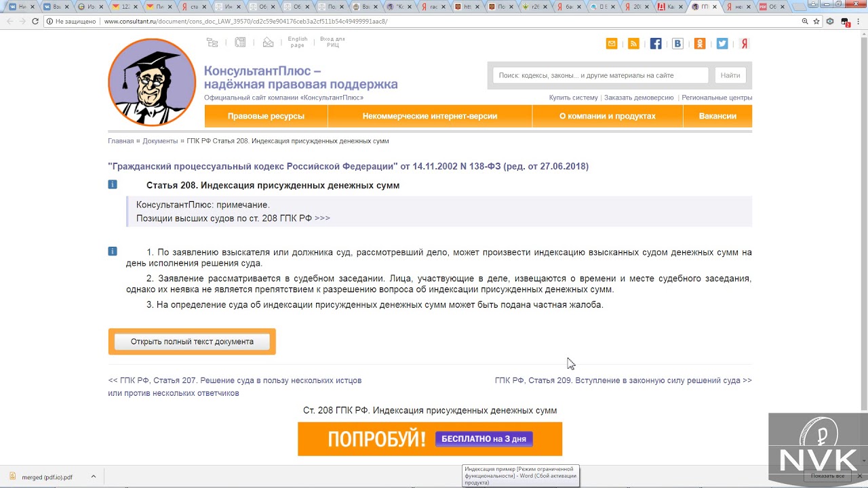
Task: Click the zoom magnifier icon in address bar
Action: tap(805, 21)
